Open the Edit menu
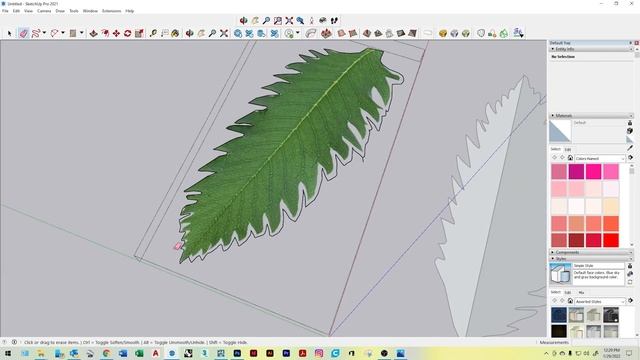Screen dimensions: 640x360 [16, 11]
